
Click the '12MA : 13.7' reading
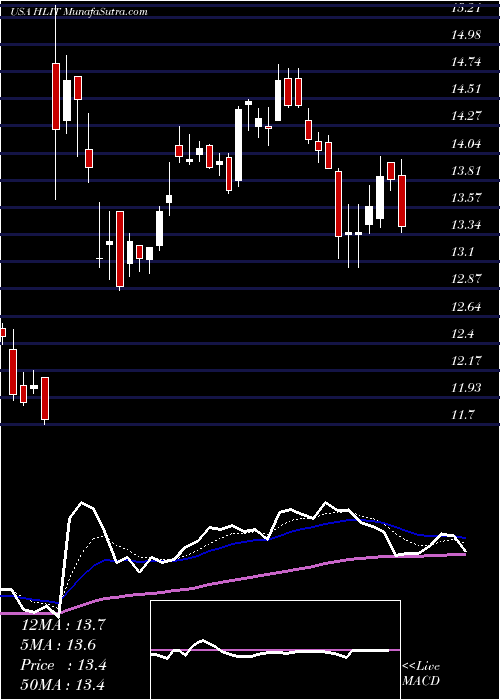(63, 625)
